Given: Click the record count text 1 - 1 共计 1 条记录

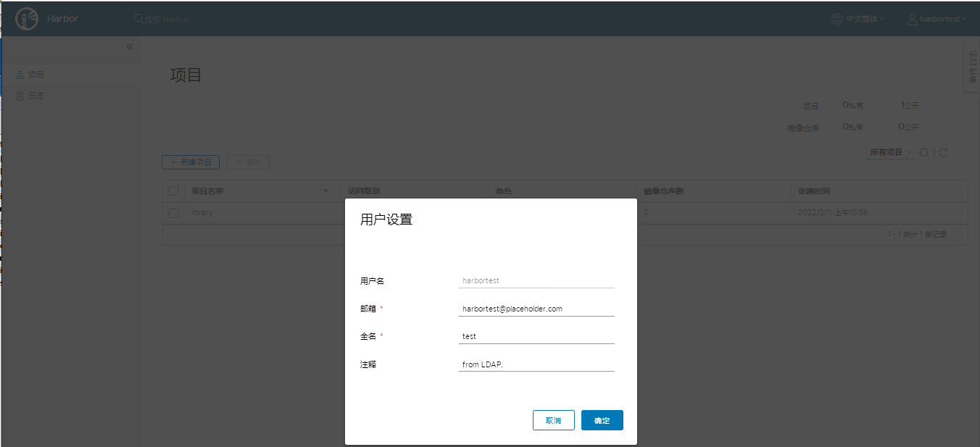Looking at the screenshot, I should click(x=917, y=235).
